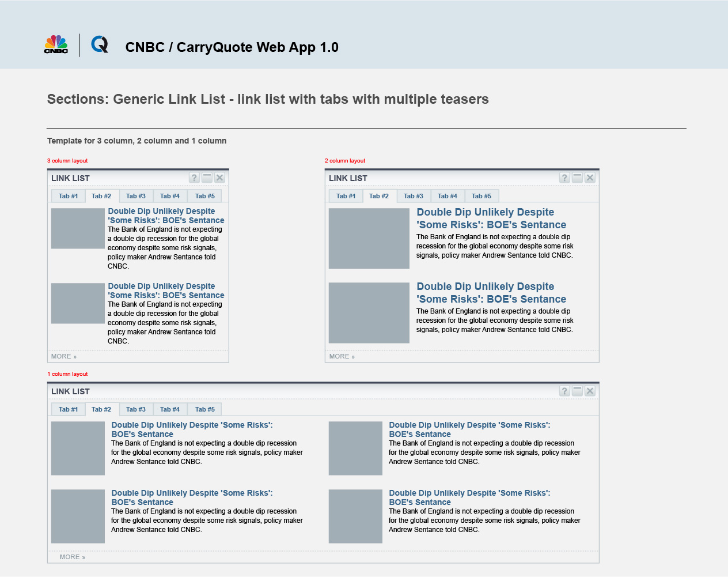
Task: Switch to Tab #3 in 3 column panel
Action: coord(136,196)
